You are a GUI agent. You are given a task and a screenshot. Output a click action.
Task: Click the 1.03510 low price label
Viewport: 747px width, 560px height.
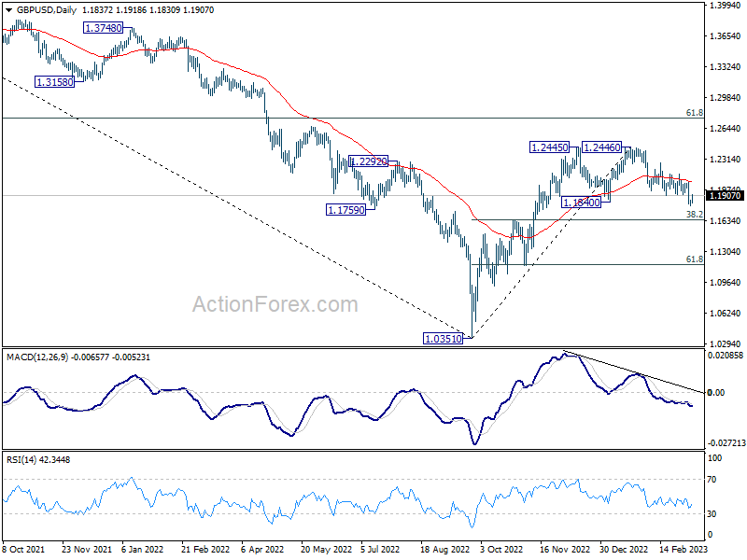(x=444, y=339)
